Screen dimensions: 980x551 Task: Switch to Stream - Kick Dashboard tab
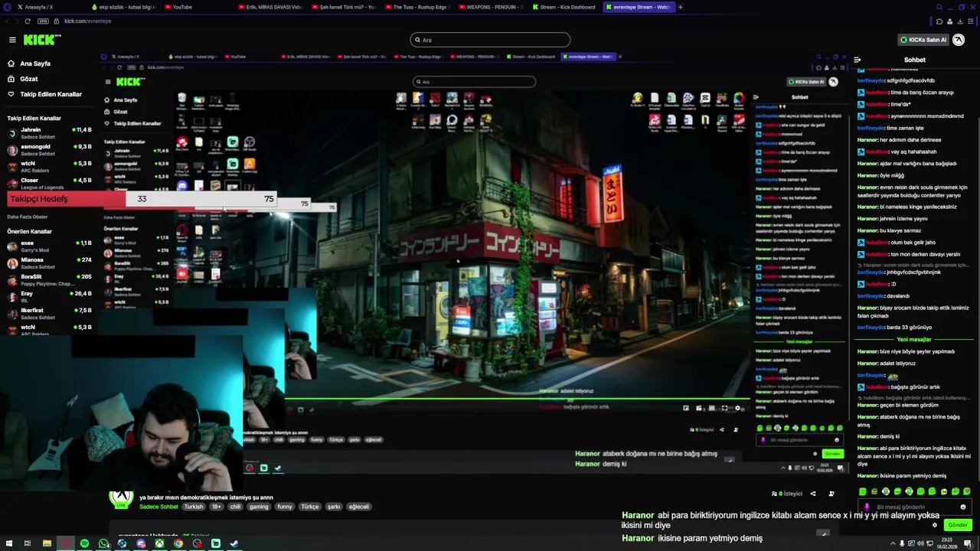click(565, 7)
